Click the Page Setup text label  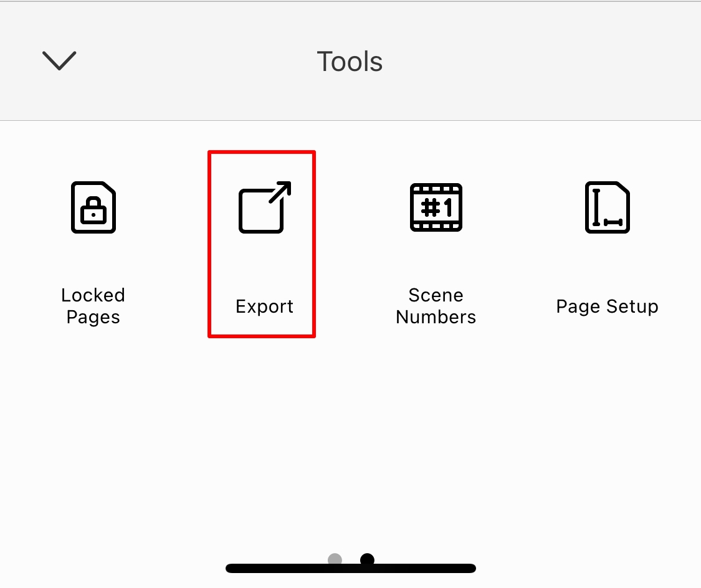tap(607, 306)
